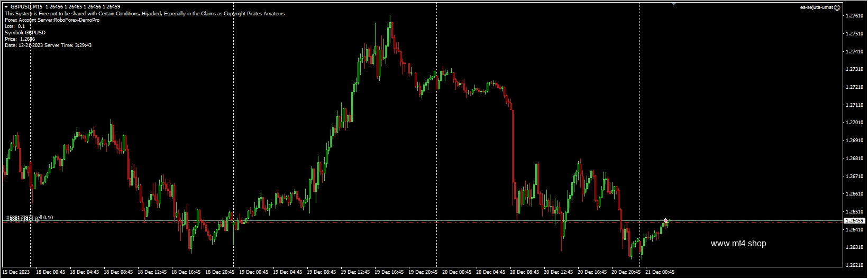Click the gray chart shift triangle marker
Image resolution: width=868 pixels, height=279 pixels.
[673, 3]
